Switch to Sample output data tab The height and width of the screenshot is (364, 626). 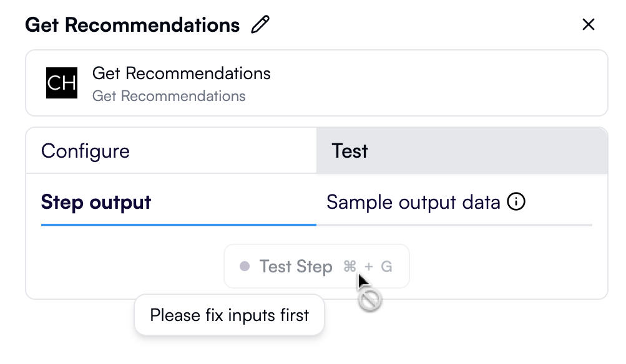coord(413,202)
